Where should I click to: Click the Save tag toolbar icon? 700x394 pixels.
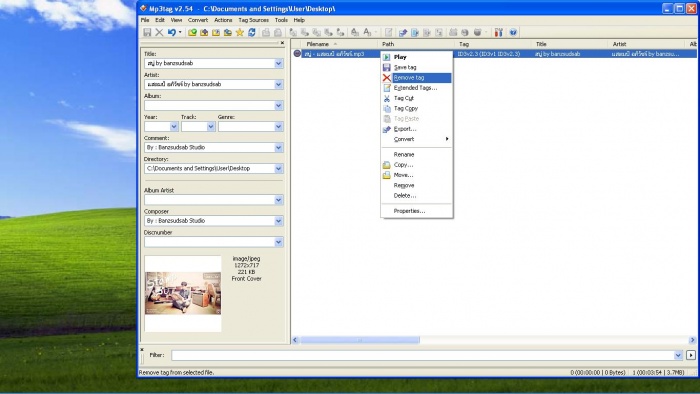click(x=147, y=32)
